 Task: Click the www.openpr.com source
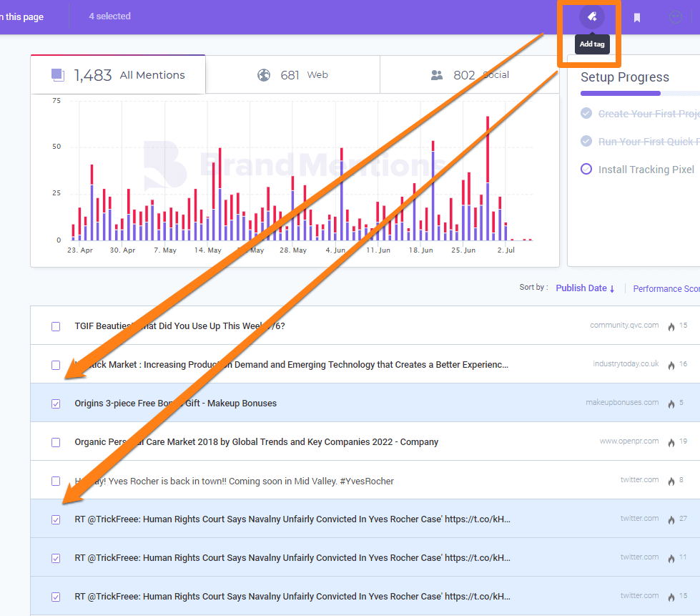629,441
